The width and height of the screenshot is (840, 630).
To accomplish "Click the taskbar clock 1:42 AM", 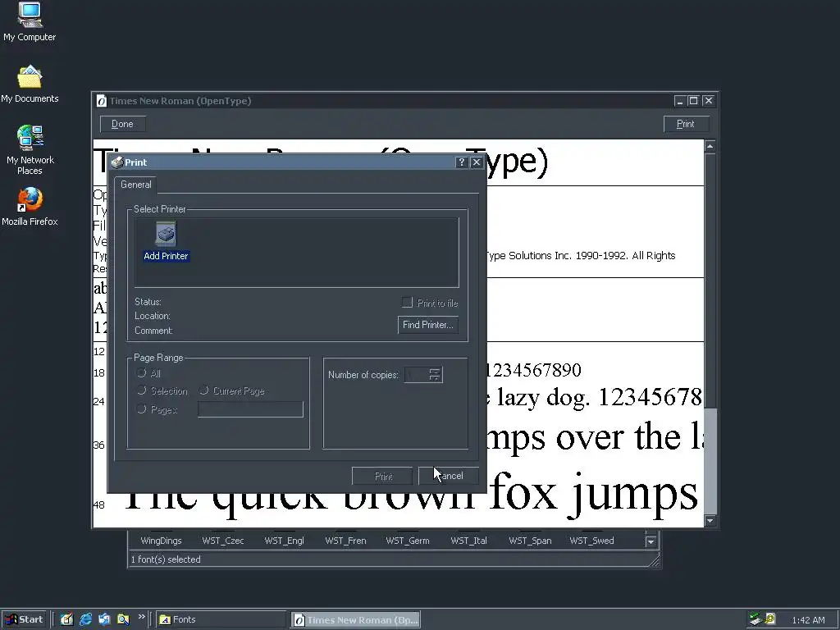I will tap(808, 620).
